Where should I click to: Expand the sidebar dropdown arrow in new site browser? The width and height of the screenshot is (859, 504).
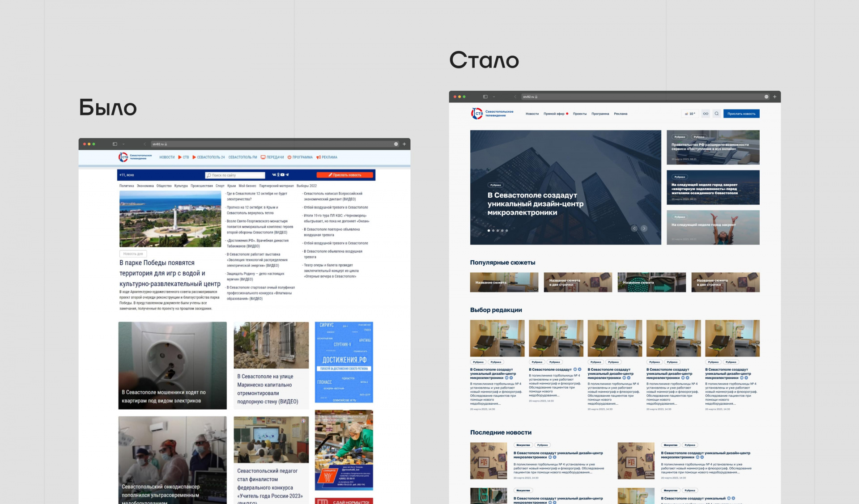pos(494,97)
